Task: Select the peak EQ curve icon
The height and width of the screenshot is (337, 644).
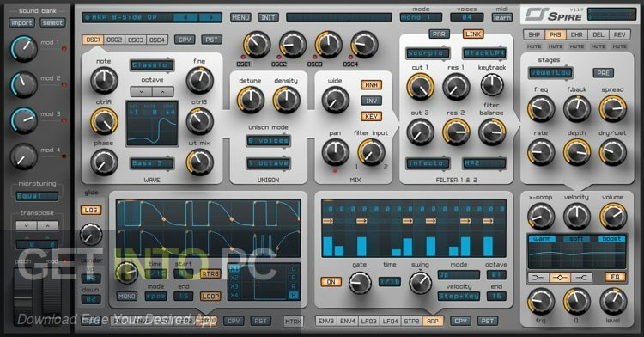Action: 560,278
